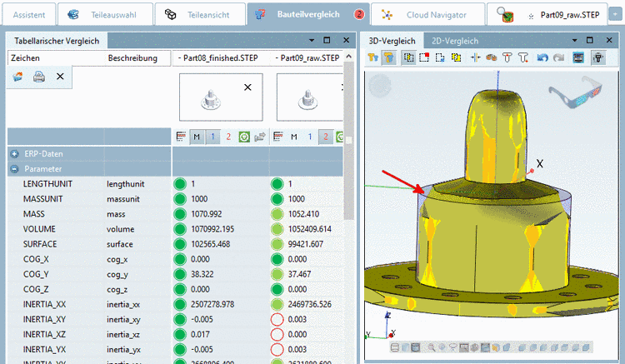Image resolution: width=625 pixels, height=364 pixels.
Task: Toggle the red 2 button in Part09 column
Action: click(x=326, y=137)
